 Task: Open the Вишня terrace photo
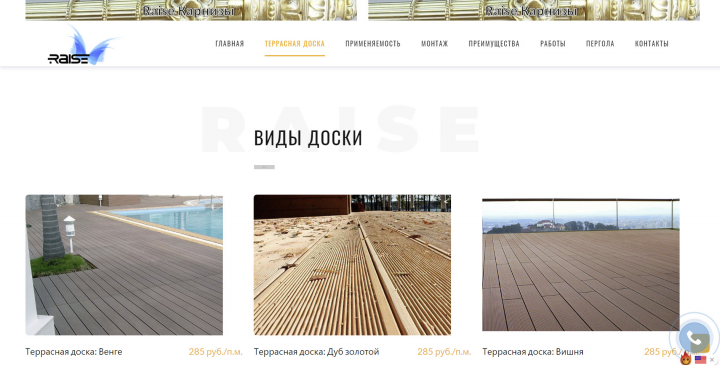pyautogui.click(x=581, y=265)
